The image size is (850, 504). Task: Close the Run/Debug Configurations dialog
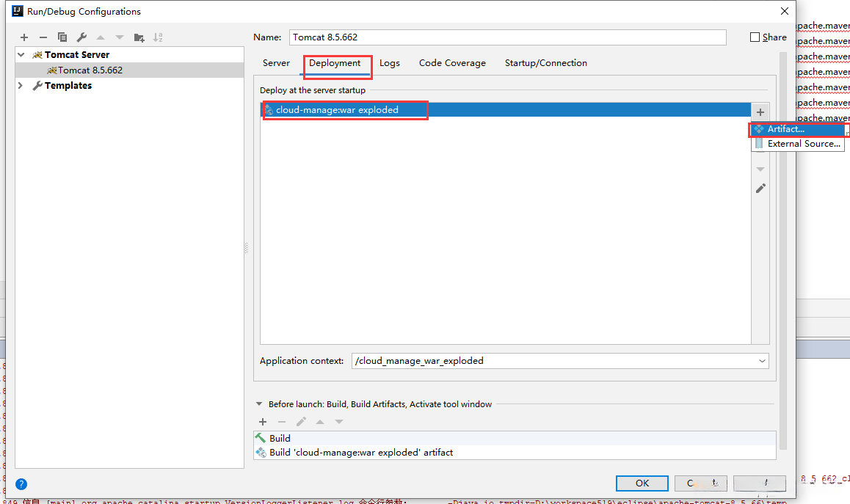tap(785, 11)
